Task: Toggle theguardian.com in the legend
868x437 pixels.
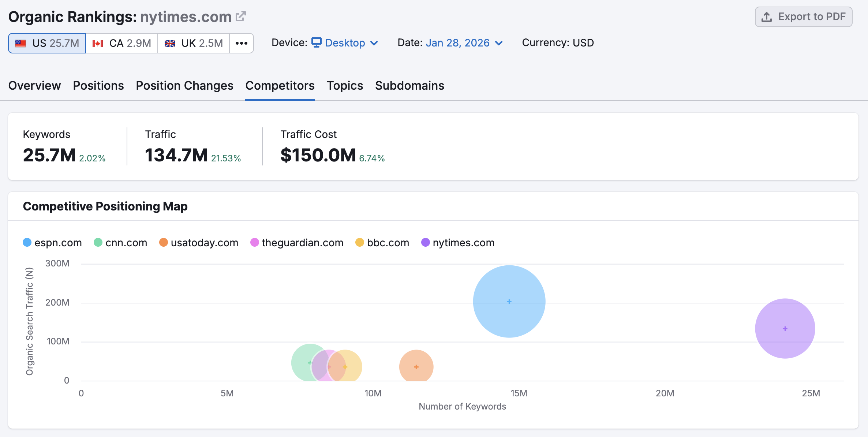Action: 297,242
